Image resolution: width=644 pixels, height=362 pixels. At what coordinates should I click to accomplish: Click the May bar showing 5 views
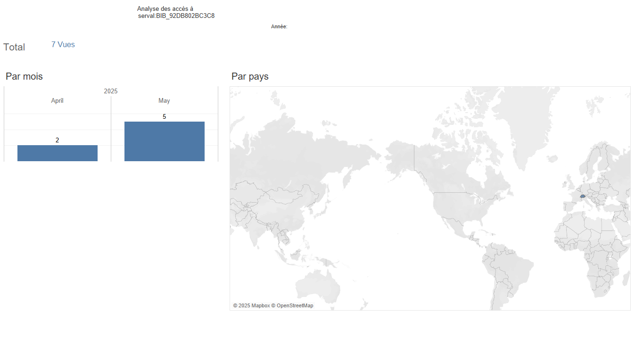coord(165,141)
